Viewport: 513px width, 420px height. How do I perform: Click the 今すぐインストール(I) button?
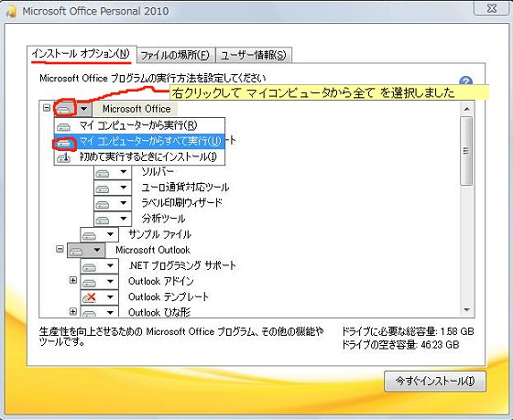[435, 381]
